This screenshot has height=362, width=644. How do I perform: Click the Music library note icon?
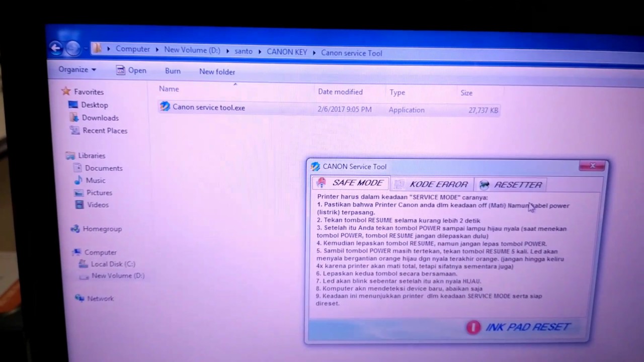coord(78,180)
